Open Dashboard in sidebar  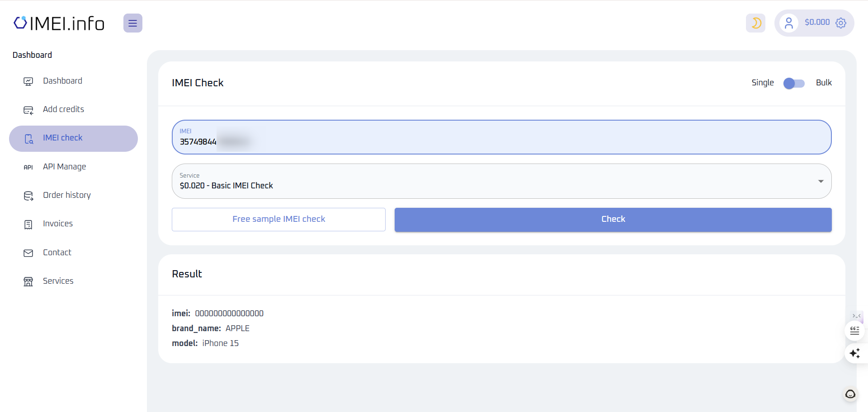(x=62, y=81)
